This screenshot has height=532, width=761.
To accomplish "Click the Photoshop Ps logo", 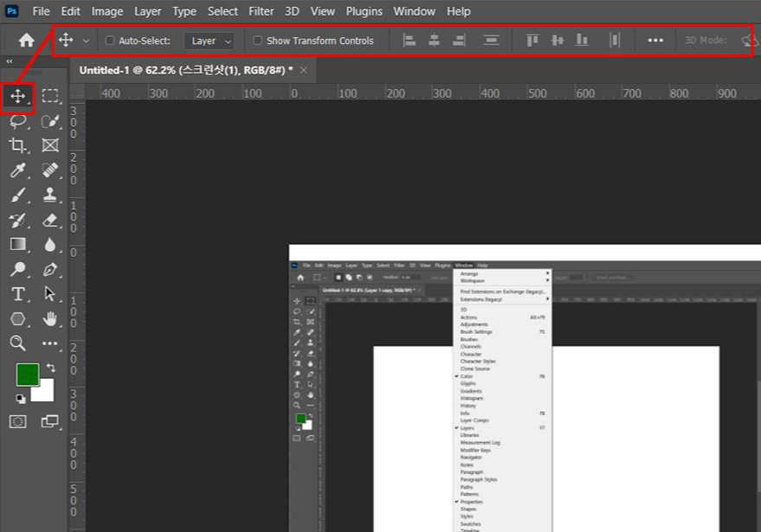I will (x=11, y=10).
